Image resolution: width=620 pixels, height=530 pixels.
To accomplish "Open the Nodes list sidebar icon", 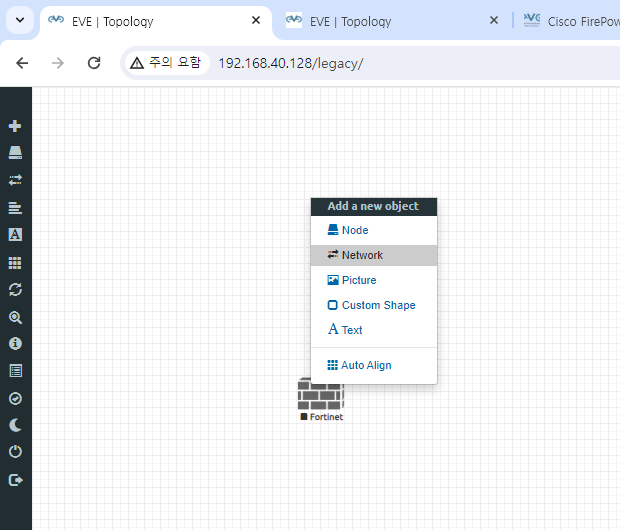I will (x=15, y=152).
